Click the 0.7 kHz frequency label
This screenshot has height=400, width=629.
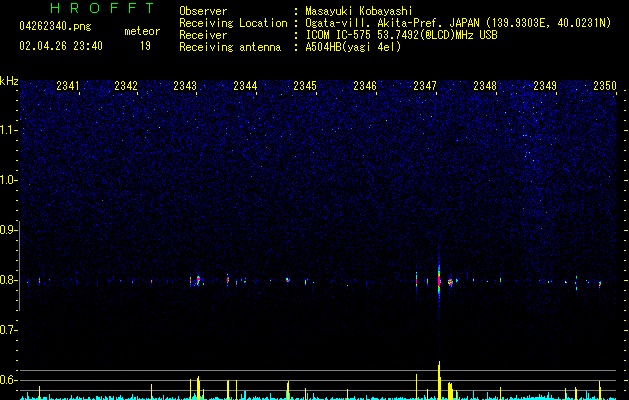pyautogui.click(x=8, y=330)
